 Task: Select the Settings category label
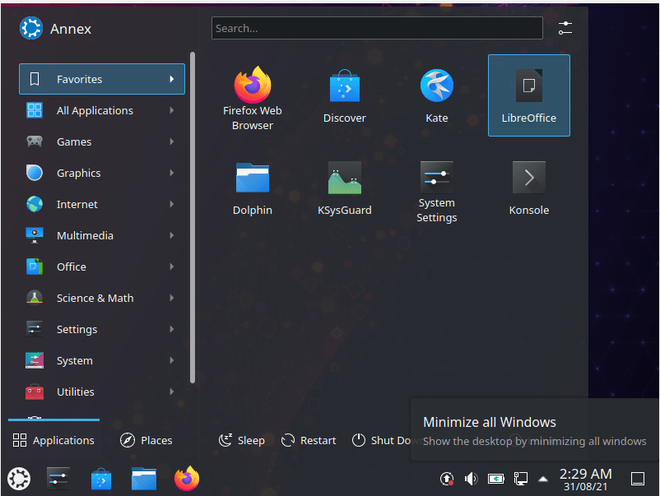(x=77, y=329)
